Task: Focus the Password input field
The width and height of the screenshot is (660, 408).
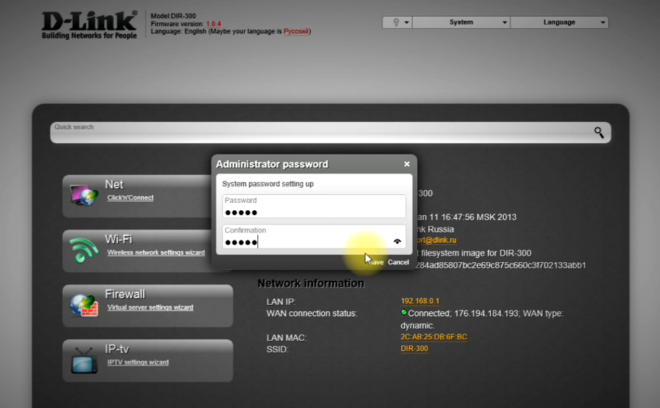Action: [313, 211]
